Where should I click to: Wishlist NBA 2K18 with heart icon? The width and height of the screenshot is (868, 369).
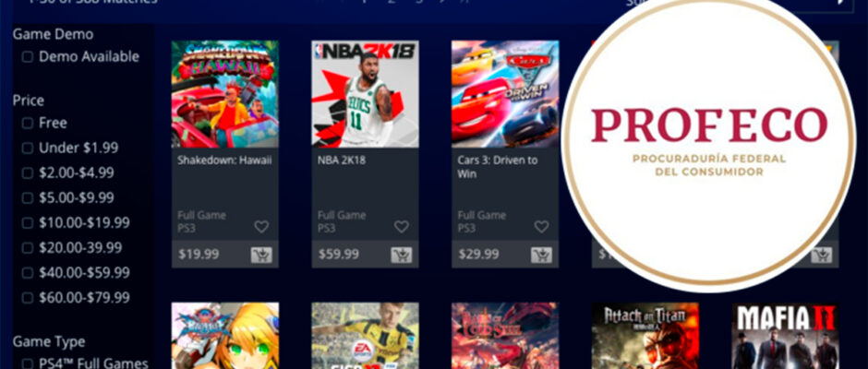(x=402, y=226)
